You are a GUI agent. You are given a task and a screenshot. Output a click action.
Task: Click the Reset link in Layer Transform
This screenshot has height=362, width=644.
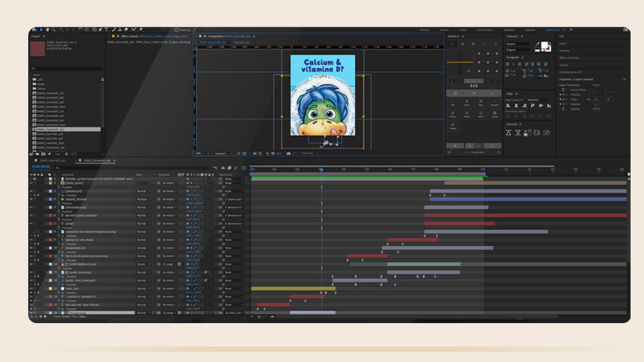(596, 85)
